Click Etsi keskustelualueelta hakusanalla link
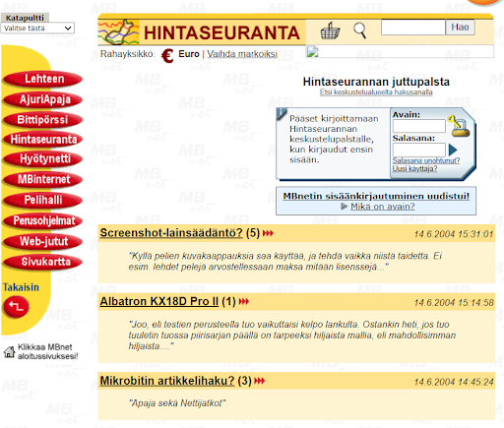The image size is (504, 428). tap(376, 92)
